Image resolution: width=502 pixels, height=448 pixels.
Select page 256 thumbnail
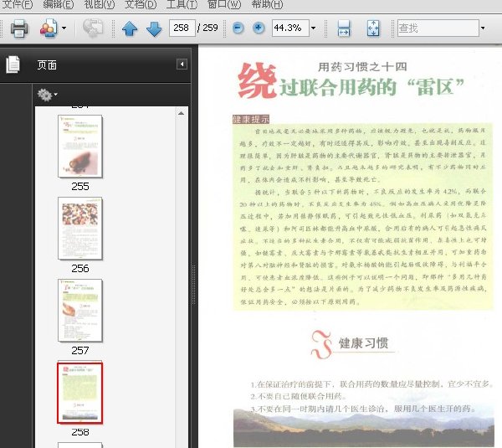coord(80,228)
